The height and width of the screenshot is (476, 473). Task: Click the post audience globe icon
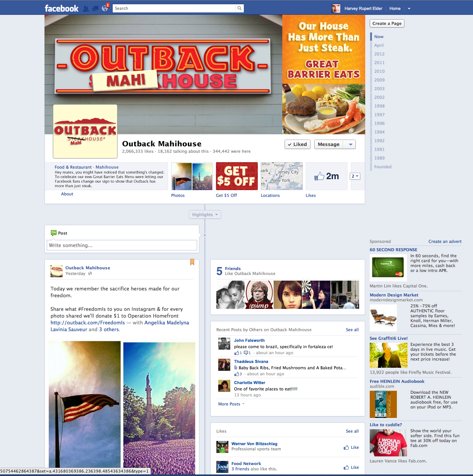(x=90, y=274)
